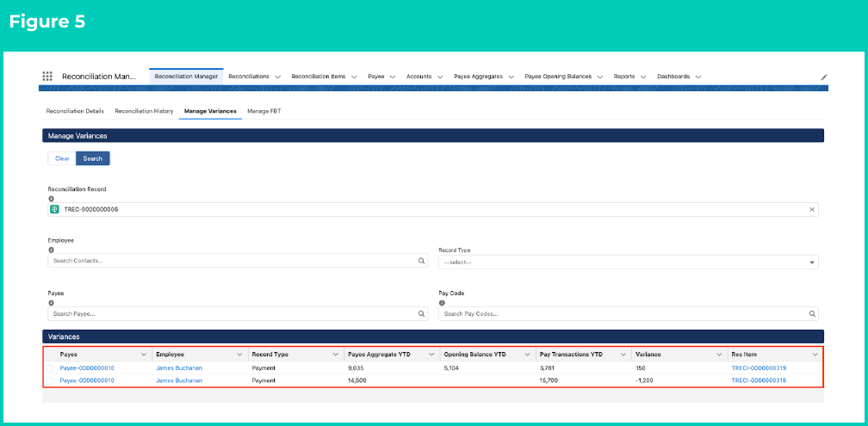Open the TRECI-0000000319 rec item link
This screenshot has width=868, height=426.
(x=759, y=368)
